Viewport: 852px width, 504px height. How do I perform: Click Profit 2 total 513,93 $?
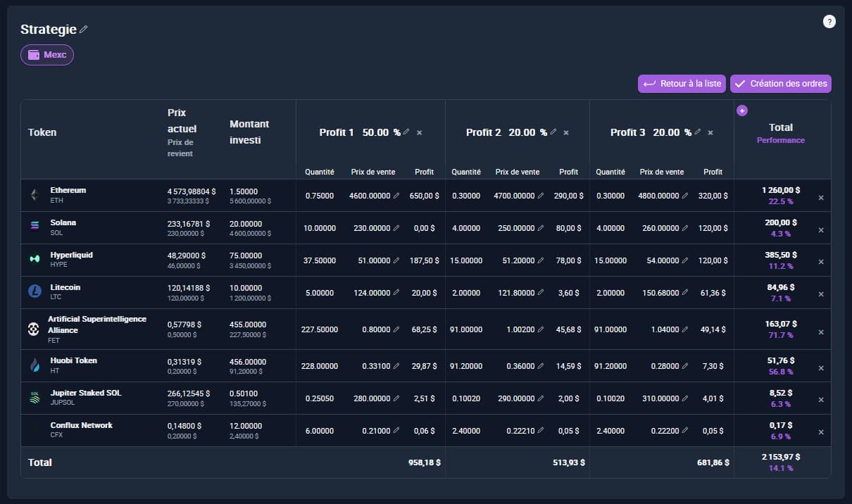point(569,462)
